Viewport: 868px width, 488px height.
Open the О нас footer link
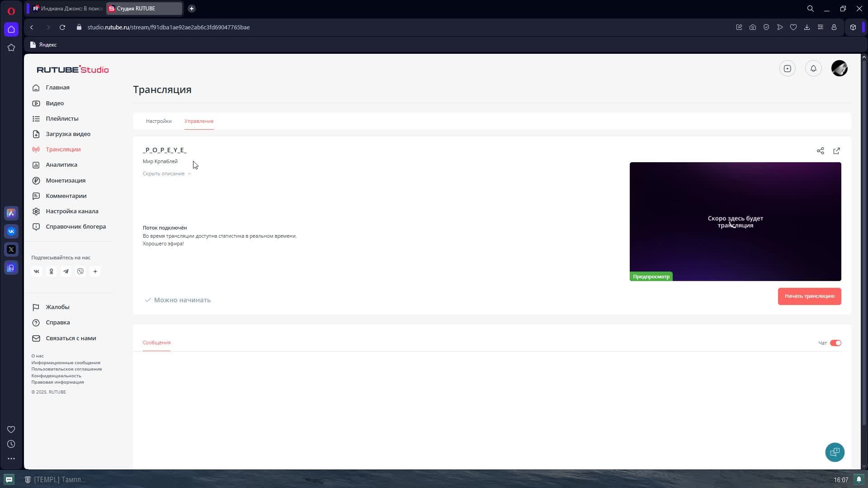(38, 356)
